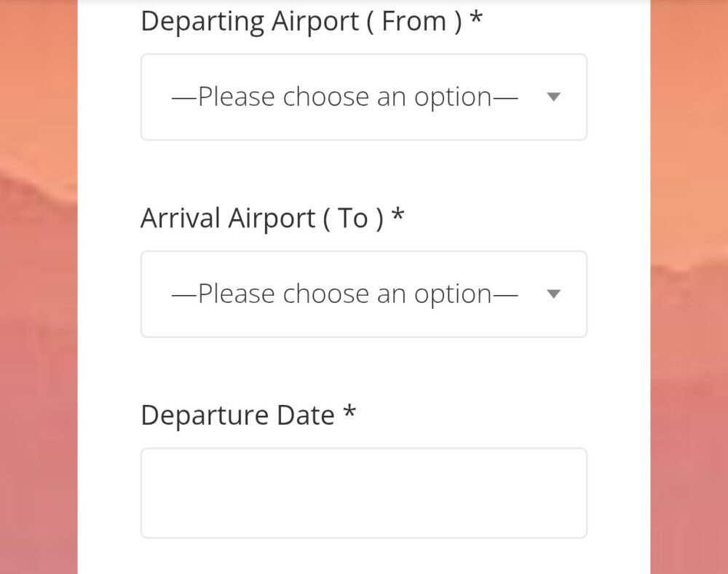Image resolution: width=728 pixels, height=574 pixels.
Task: Click the word From in the departing label
Action: coord(414,21)
